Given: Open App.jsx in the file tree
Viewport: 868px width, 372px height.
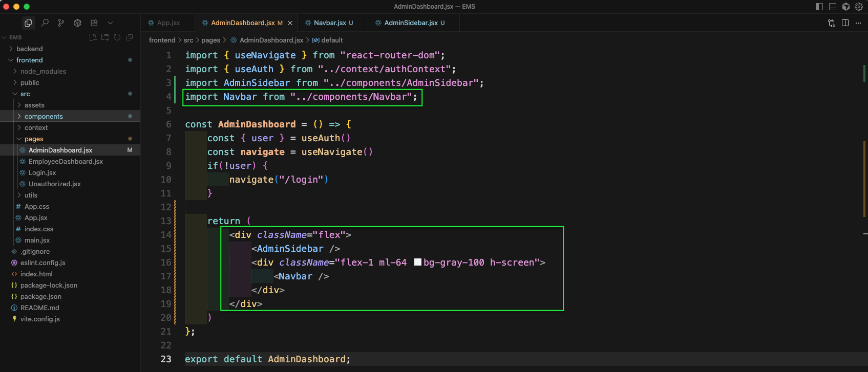Looking at the screenshot, I should click(36, 217).
